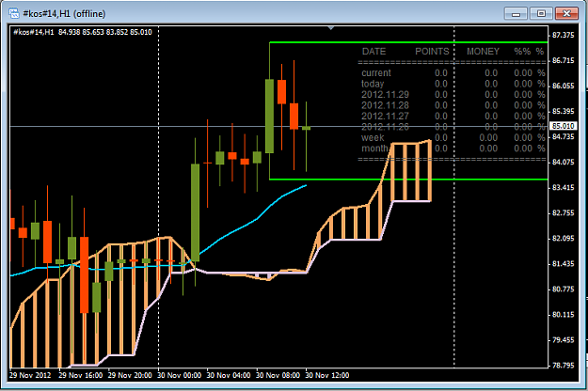
Task: Click the MONEY column header
Action: coord(483,52)
